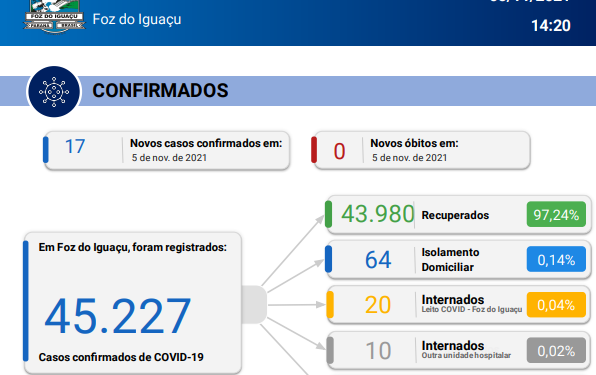Click the yellow 0,04% badge
The image size is (596, 375).
(556, 305)
